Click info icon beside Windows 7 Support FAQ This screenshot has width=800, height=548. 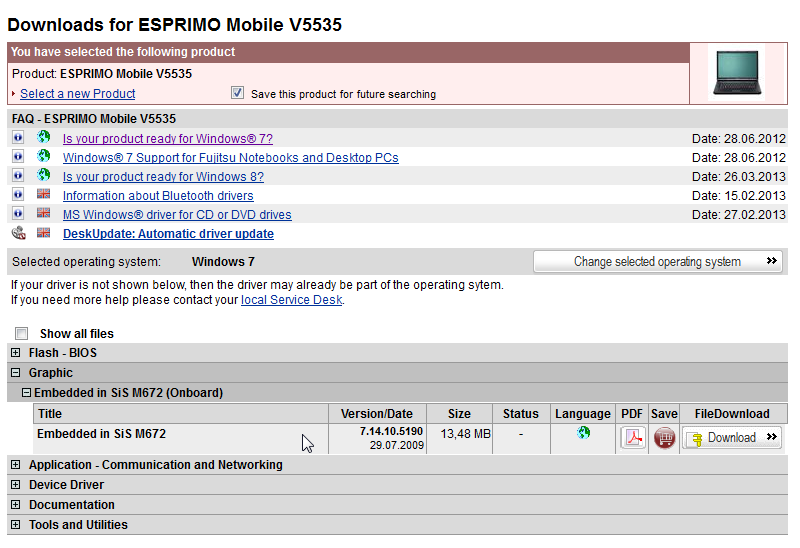18,157
